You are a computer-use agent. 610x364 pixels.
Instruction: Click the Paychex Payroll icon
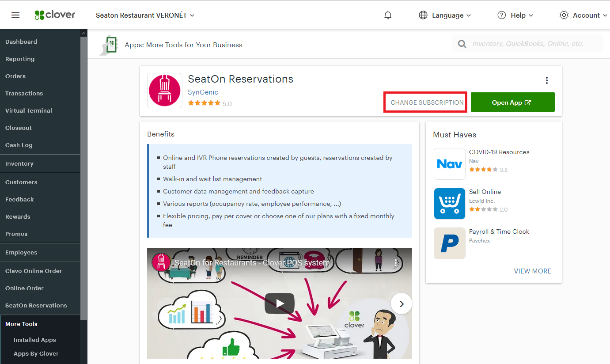[x=450, y=243]
